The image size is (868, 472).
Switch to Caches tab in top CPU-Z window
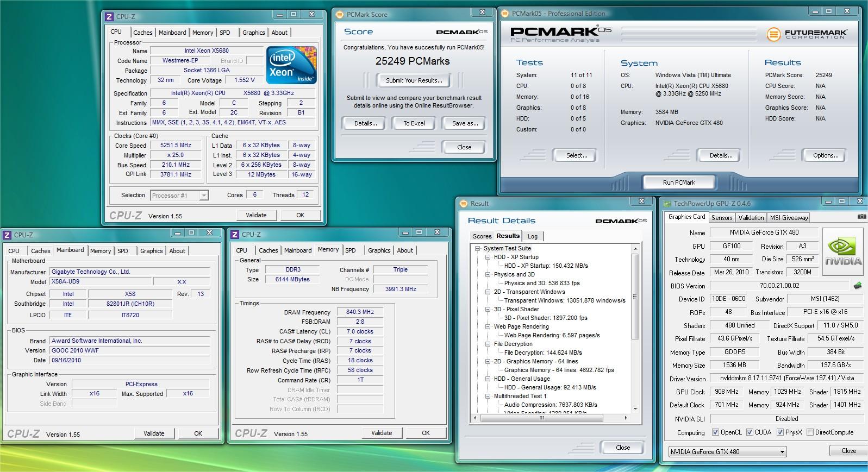[x=142, y=33]
